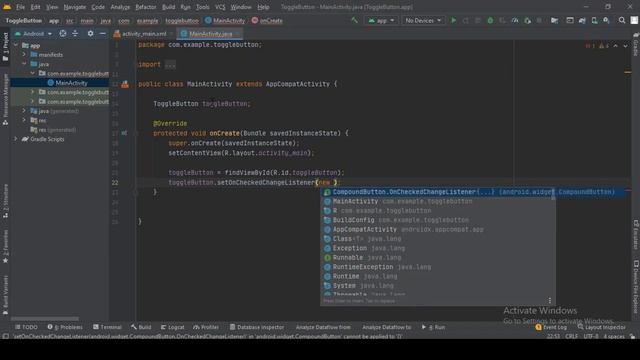Click the Sync Project with Gradle icon
Viewport: 640px width, 360px height.
tap(582, 20)
